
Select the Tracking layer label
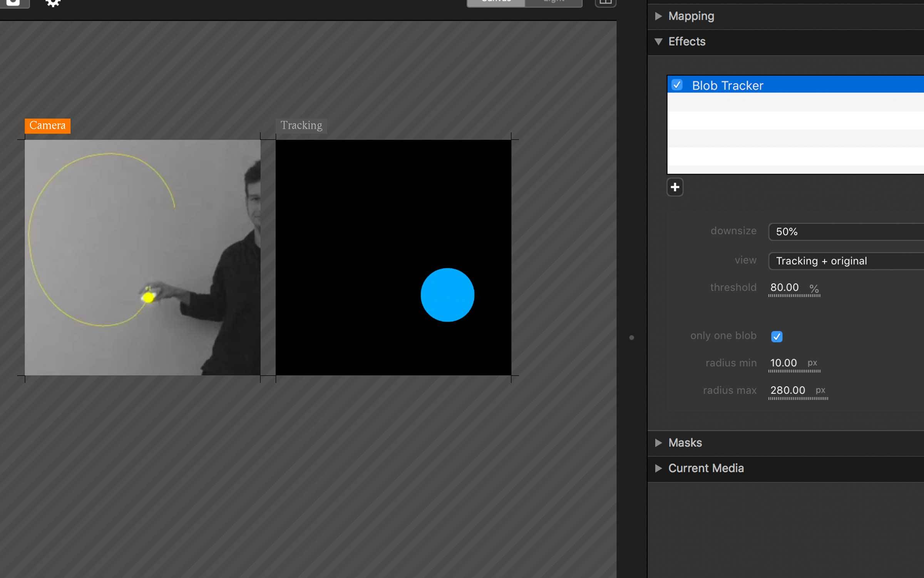pos(301,126)
